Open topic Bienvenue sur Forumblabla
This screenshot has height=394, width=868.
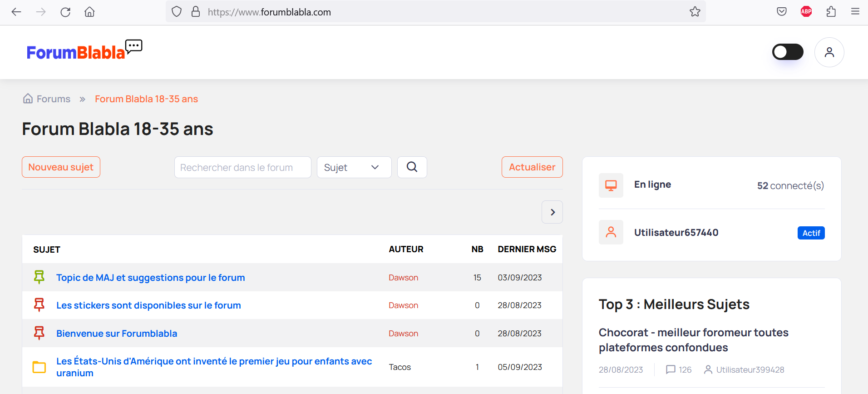coord(117,334)
